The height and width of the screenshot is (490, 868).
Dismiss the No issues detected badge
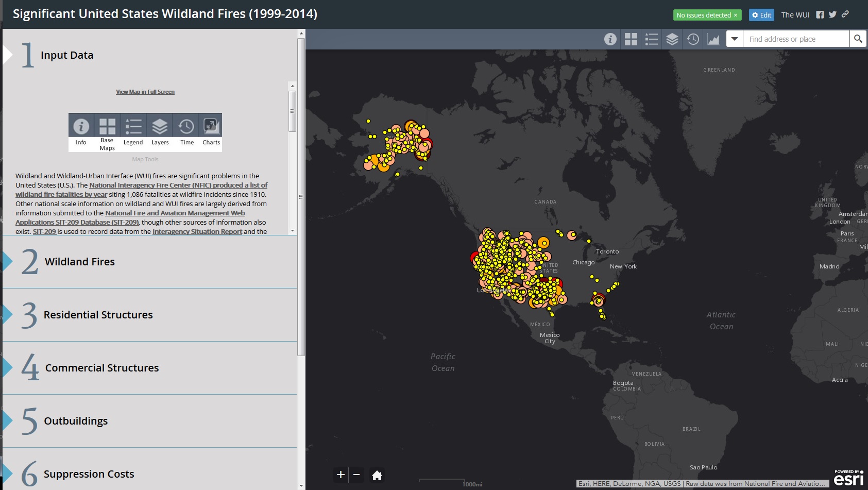click(736, 15)
